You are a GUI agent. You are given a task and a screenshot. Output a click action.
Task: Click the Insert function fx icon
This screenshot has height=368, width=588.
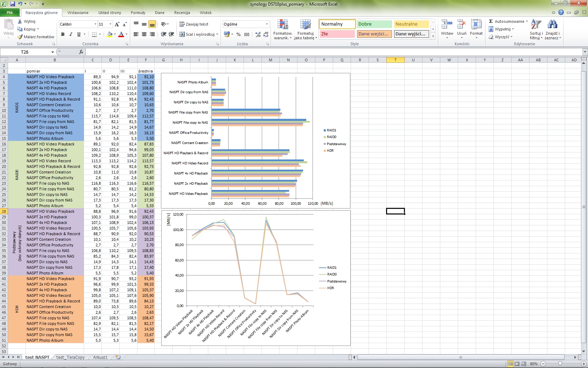click(x=81, y=52)
